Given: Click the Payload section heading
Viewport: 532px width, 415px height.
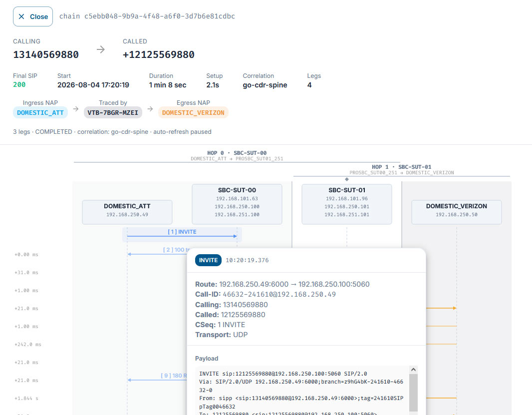Looking at the screenshot, I should pos(207,358).
